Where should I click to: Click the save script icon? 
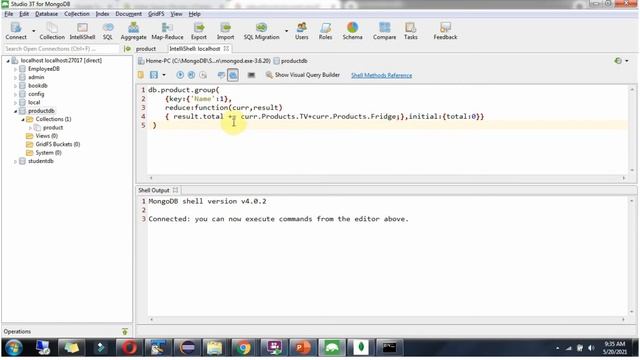click(x=153, y=75)
